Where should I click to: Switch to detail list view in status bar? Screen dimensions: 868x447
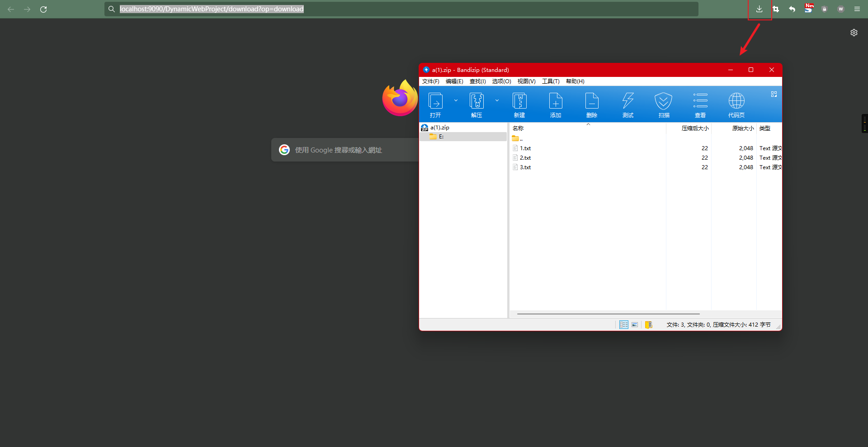tap(624, 325)
